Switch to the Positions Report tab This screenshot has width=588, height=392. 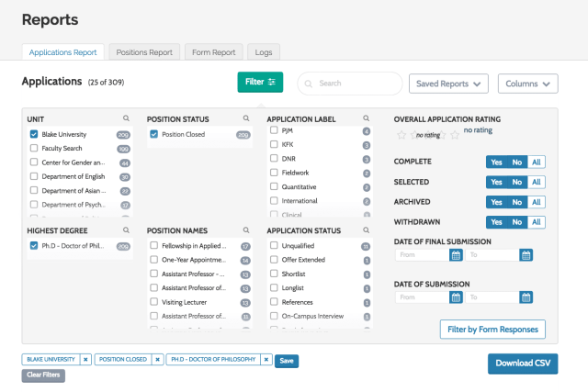(144, 52)
